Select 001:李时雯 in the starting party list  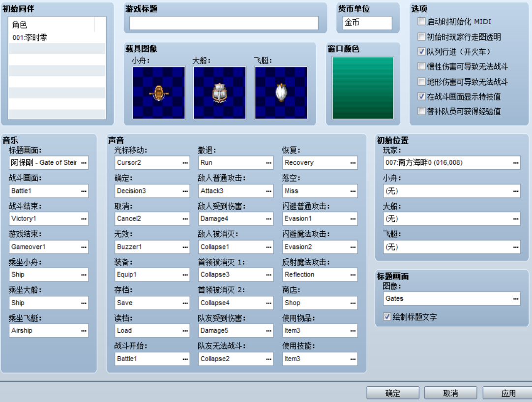pyautogui.click(x=57, y=38)
